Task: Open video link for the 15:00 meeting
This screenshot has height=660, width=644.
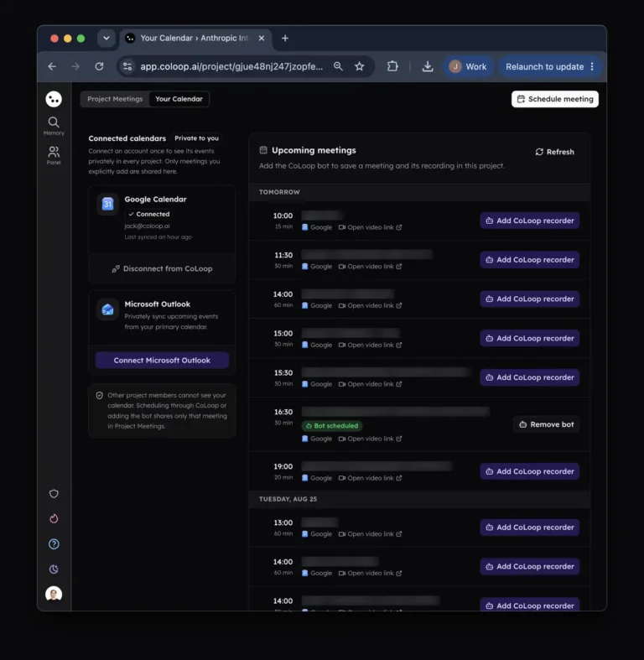Action: (371, 345)
